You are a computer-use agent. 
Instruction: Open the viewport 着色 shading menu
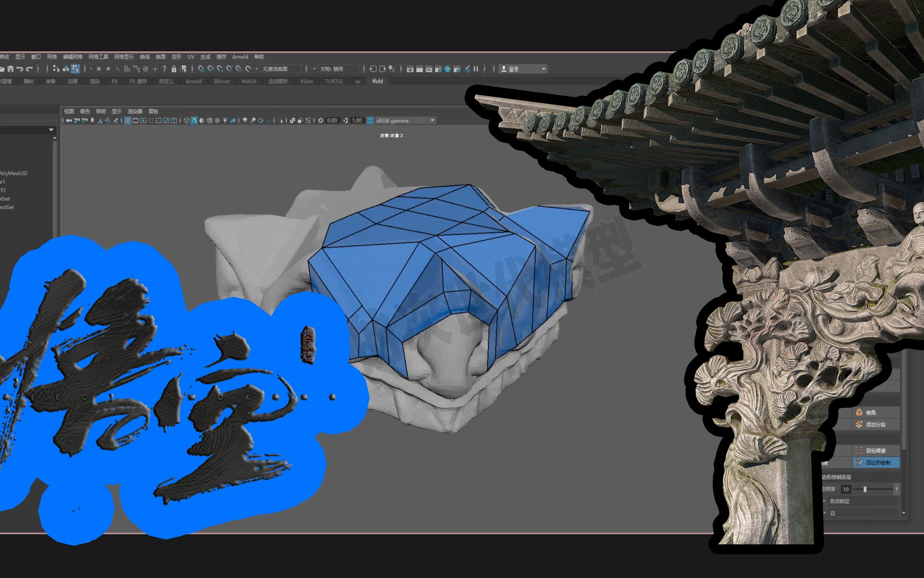84,111
